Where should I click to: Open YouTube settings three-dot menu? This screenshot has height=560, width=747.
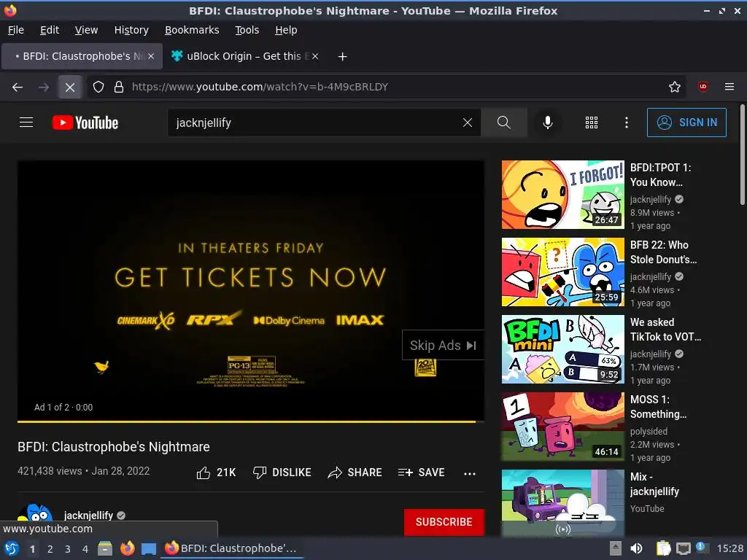tap(627, 122)
